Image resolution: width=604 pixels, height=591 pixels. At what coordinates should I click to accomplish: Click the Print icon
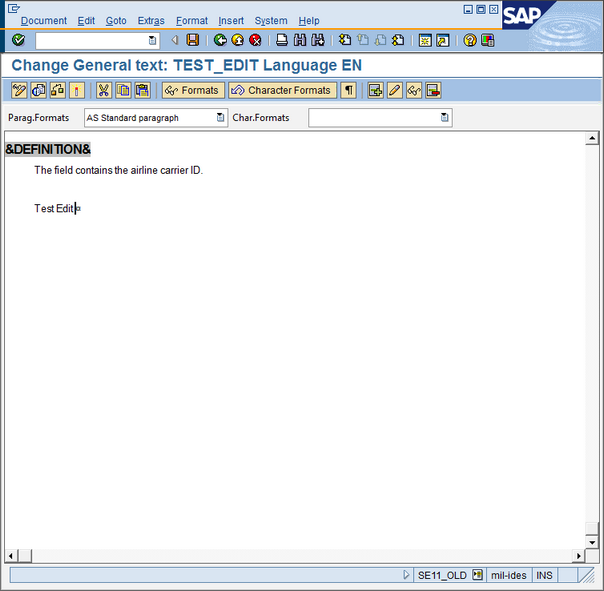tap(282, 40)
